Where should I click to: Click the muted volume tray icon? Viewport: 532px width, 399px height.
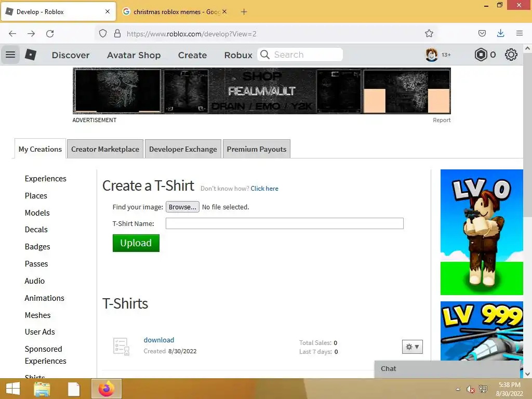coord(470,389)
